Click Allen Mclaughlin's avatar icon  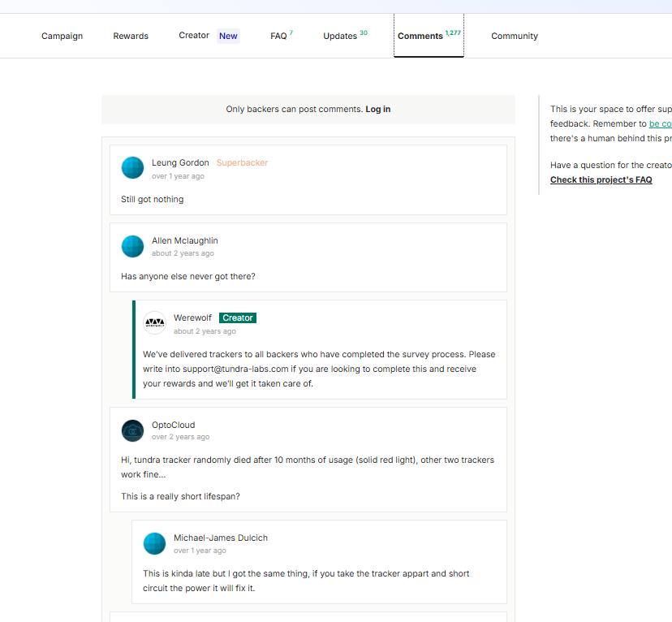132,247
